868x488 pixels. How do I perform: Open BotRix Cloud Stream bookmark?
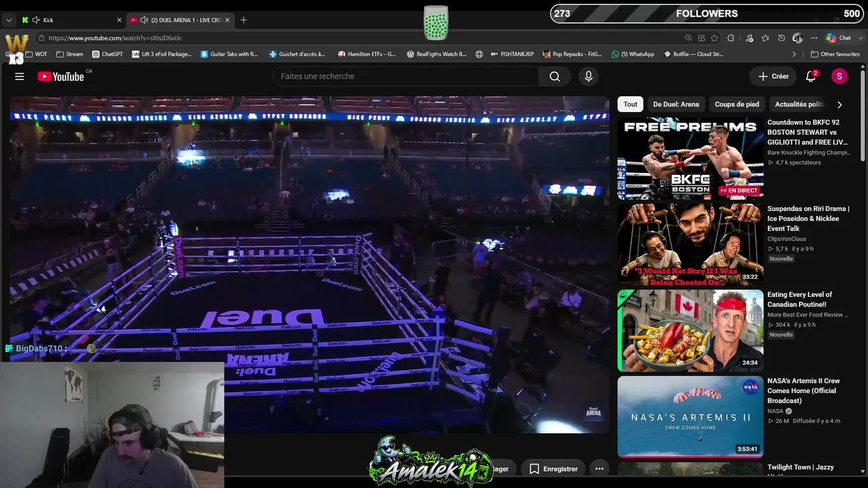coord(694,54)
